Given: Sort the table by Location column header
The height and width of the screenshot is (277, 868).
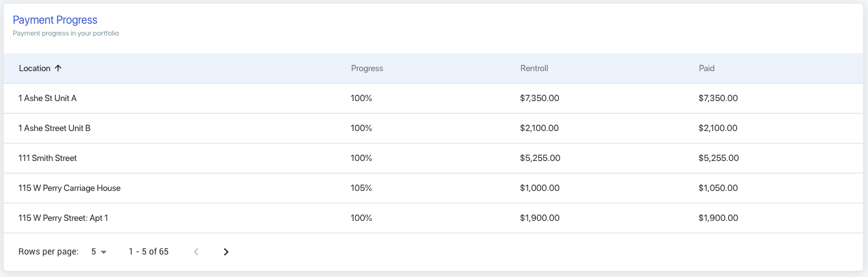Looking at the screenshot, I should coord(35,69).
